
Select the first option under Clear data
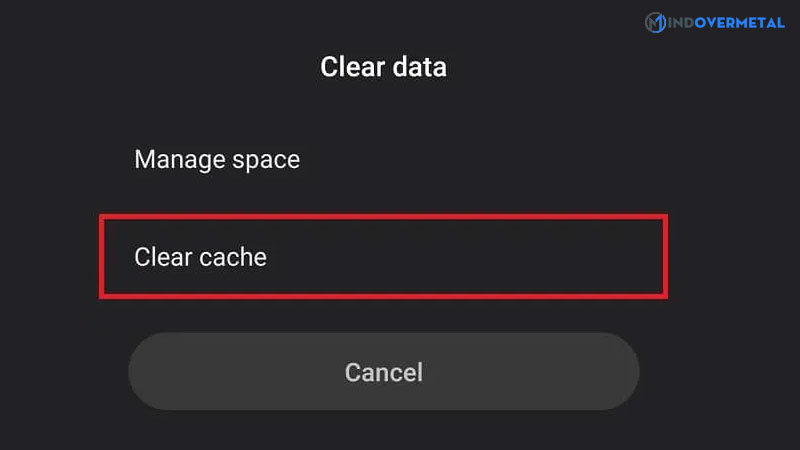pos(217,159)
